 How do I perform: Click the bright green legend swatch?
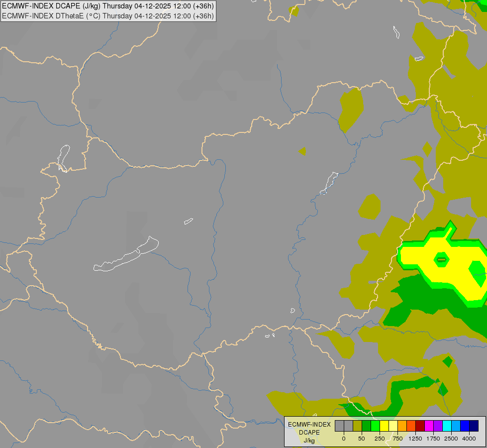coord(375,426)
